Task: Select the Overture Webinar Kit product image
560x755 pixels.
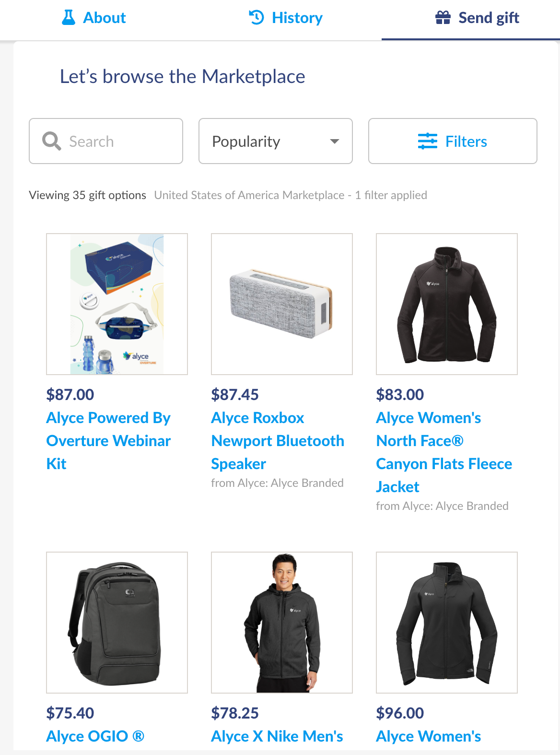Action: coord(117,304)
